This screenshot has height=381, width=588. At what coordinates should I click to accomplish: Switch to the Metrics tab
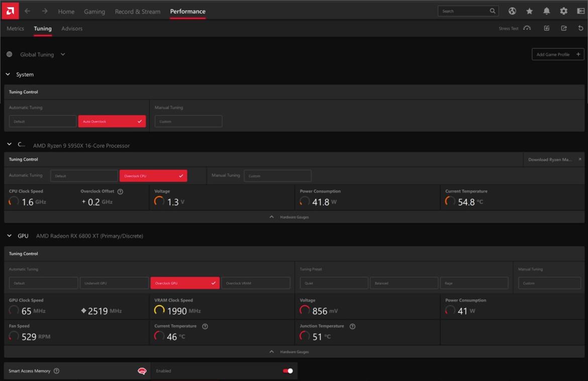(15, 29)
